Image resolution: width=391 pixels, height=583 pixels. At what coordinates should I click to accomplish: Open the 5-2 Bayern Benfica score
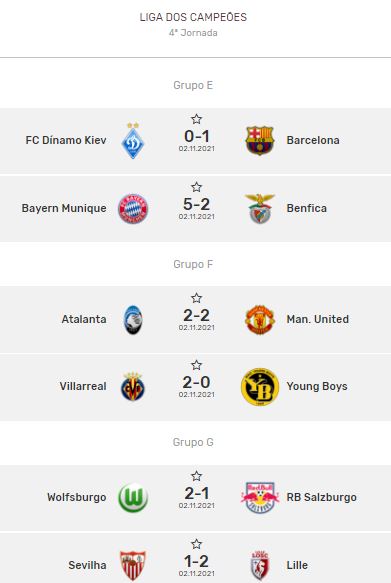click(x=196, y=204)
